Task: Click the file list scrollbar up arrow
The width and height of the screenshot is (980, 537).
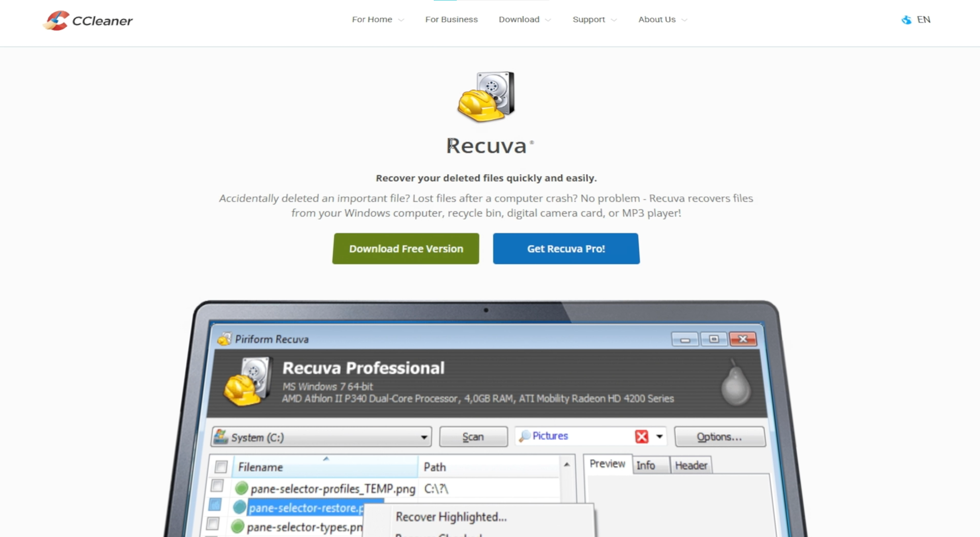Action: click(x=567, y=464)
